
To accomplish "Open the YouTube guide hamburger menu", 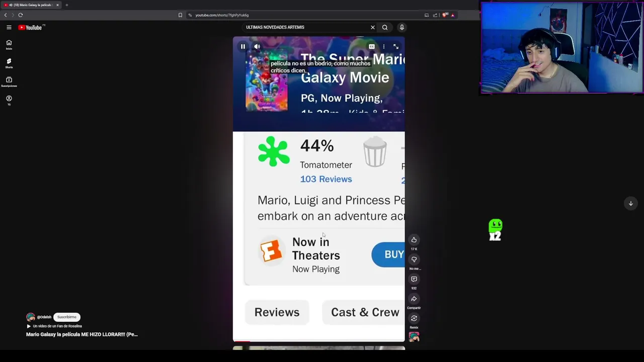I will (x=9, y=28).
